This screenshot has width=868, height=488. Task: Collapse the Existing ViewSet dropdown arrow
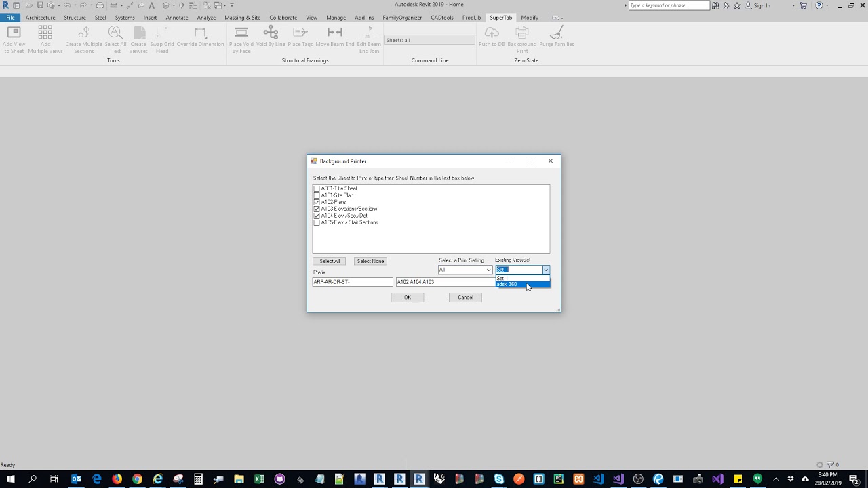click(x=546, y=270)
